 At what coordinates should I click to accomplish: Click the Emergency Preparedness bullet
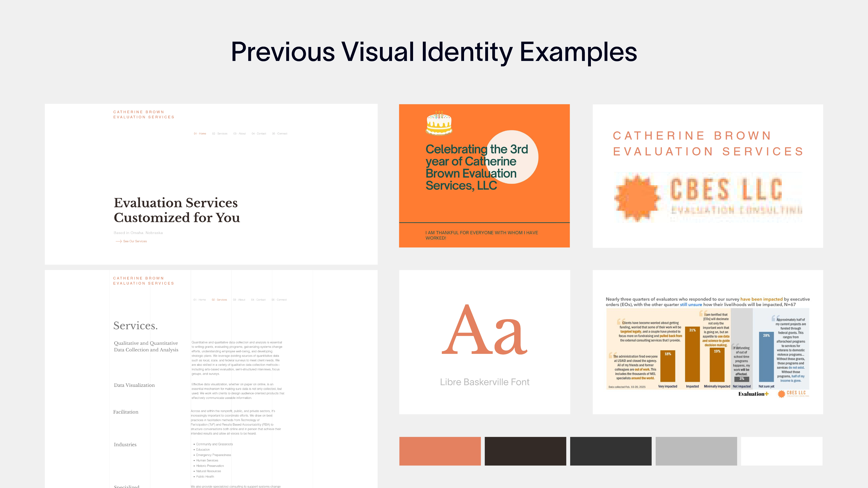point(214,455)
